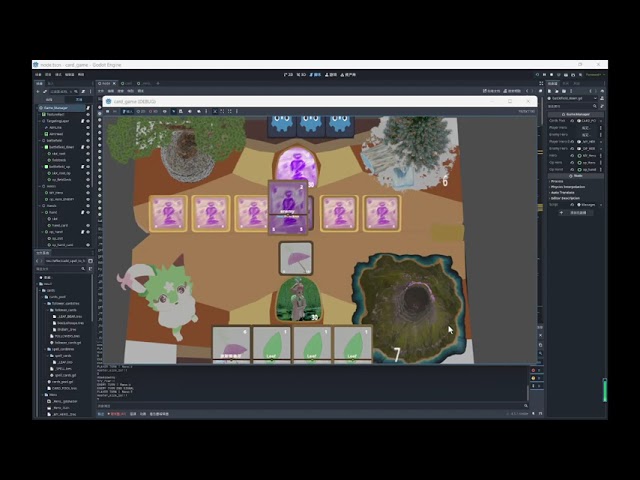Click the Add Metadata button in Inspector

point(575,213)
